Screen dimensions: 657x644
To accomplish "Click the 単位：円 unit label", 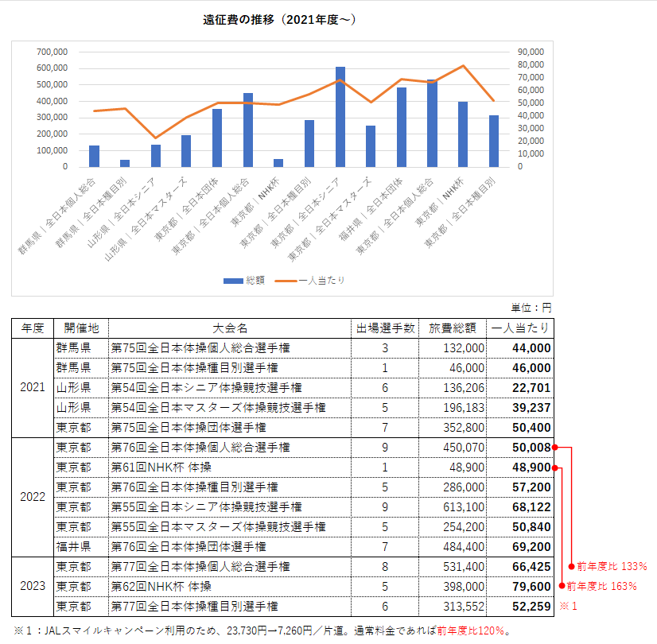I will (531, 307).
